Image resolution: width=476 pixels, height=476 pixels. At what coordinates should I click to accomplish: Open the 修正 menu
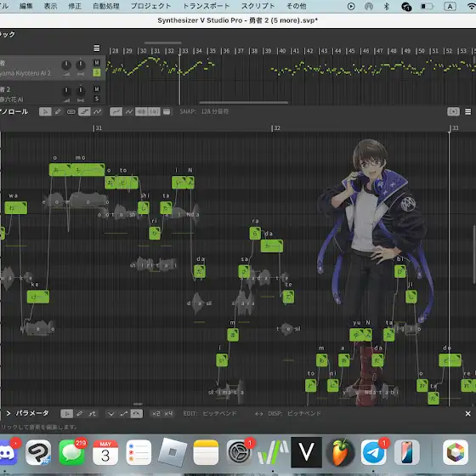(x=75, y=6)
